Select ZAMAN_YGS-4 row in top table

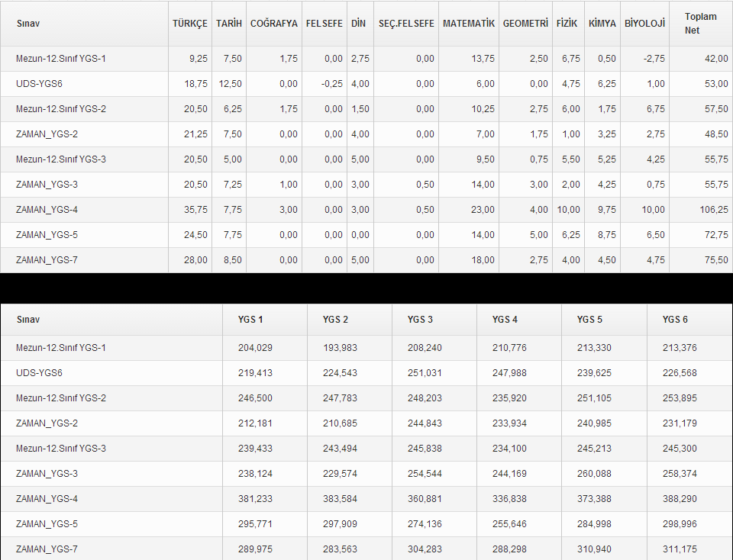click(x=366, y=210)
